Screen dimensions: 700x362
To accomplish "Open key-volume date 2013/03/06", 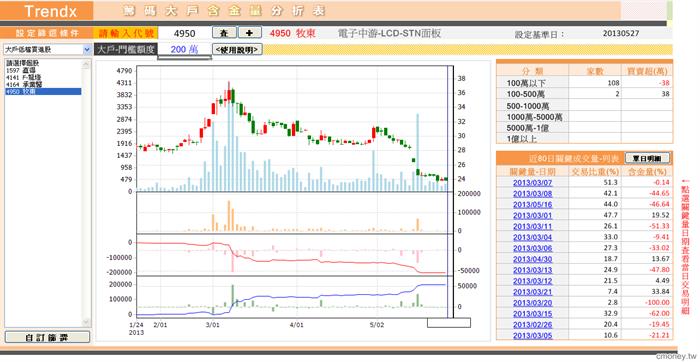I will tap(532, 248).
